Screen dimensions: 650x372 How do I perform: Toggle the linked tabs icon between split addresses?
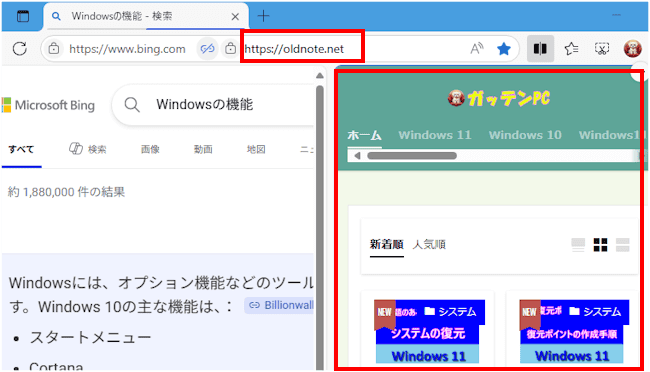coord(207,49)
